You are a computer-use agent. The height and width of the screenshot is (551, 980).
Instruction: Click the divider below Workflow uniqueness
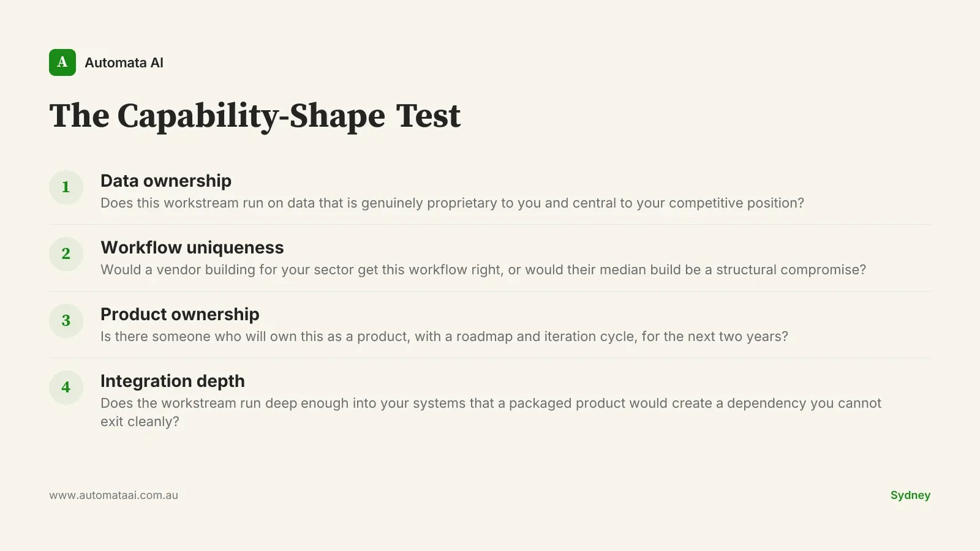click(x=490, y=291)
